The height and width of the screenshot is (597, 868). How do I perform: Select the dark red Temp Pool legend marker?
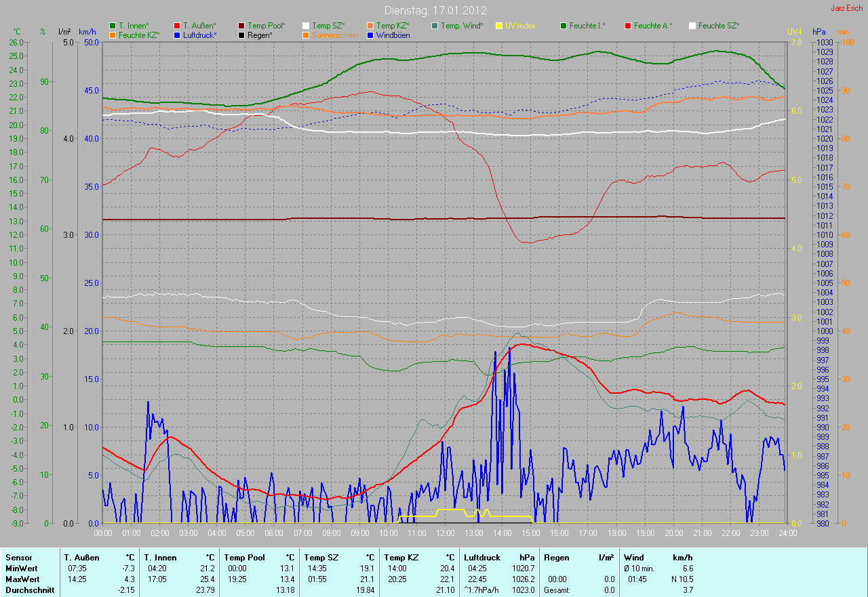point(241,26)
